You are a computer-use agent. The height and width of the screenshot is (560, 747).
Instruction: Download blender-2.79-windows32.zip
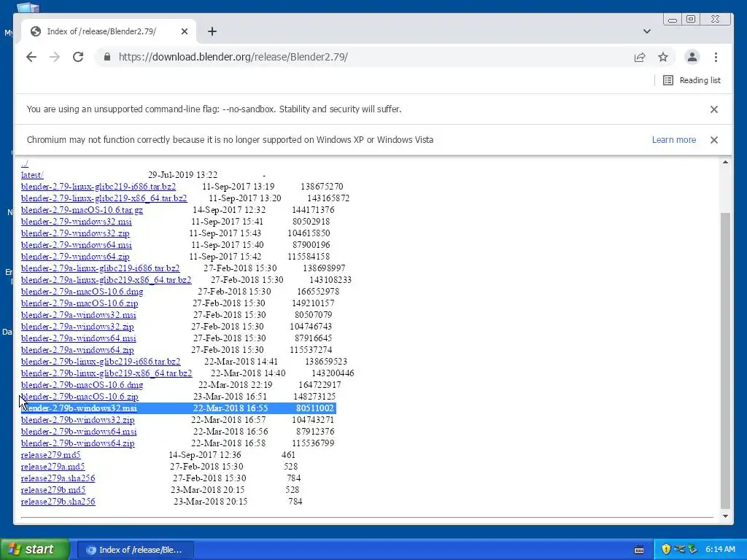click(75, 233)
